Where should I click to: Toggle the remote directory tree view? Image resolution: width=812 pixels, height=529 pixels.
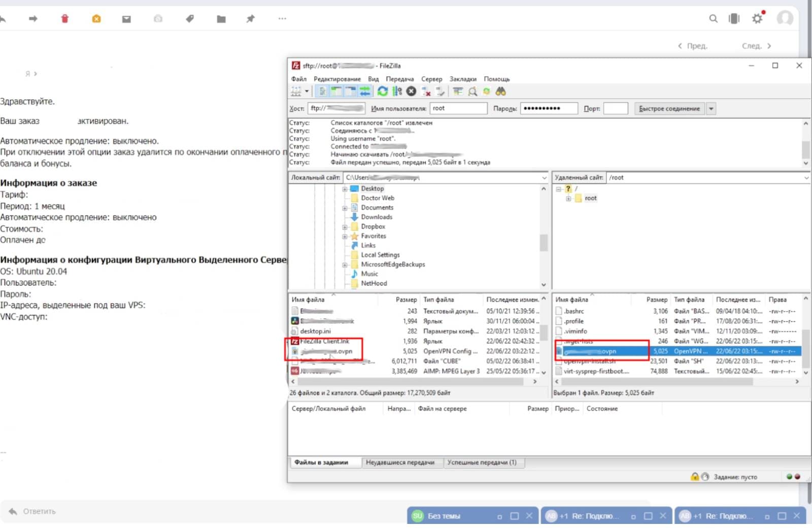pos(350,91)
